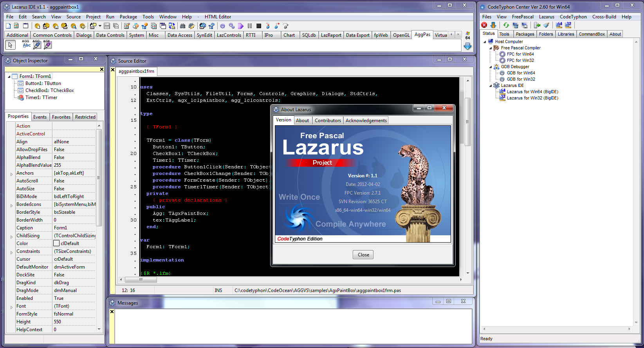Viewport: 644px width, 348px height.
Task: Select Timer1: TTimer in component tree
Action: [41, 97]
